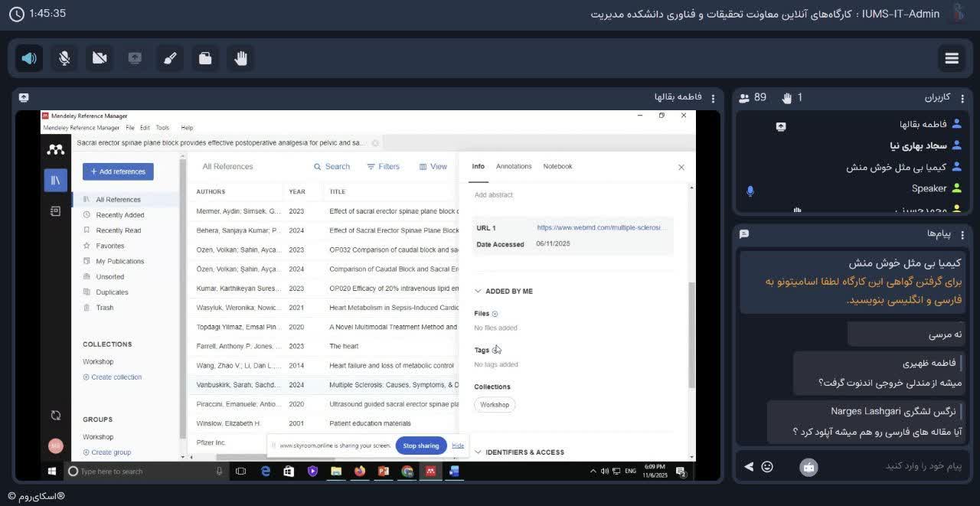Click the send message arrow
The height and width of the screenshot is (506, 980).
(749, 466)
